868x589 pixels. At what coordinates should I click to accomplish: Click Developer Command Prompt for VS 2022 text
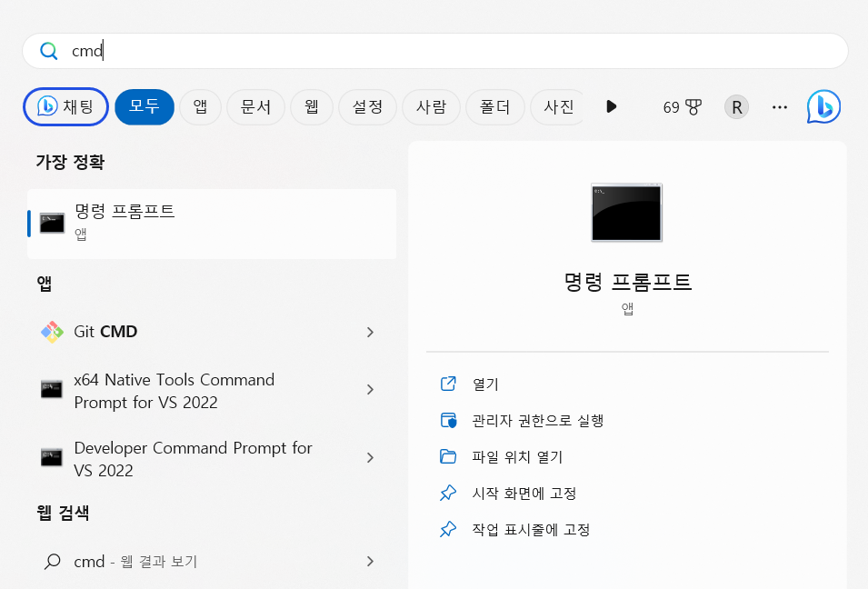194,459
